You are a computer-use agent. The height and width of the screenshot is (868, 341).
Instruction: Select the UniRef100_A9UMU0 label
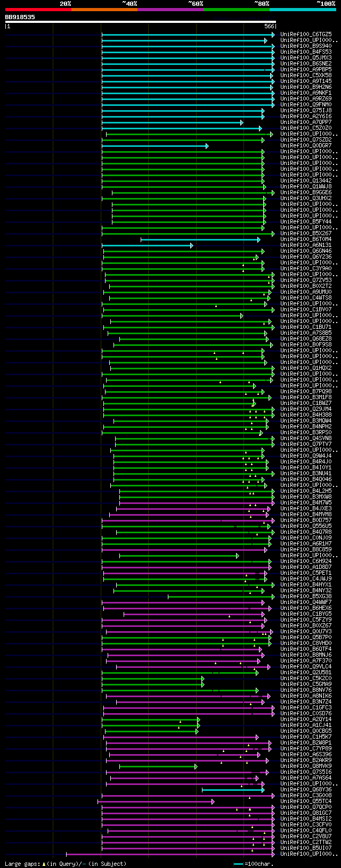(x=306, y=292)
